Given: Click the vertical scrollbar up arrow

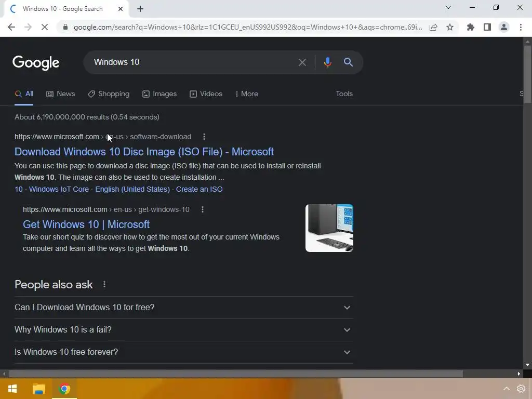Looking at the screenshot, I should [527, 41].
